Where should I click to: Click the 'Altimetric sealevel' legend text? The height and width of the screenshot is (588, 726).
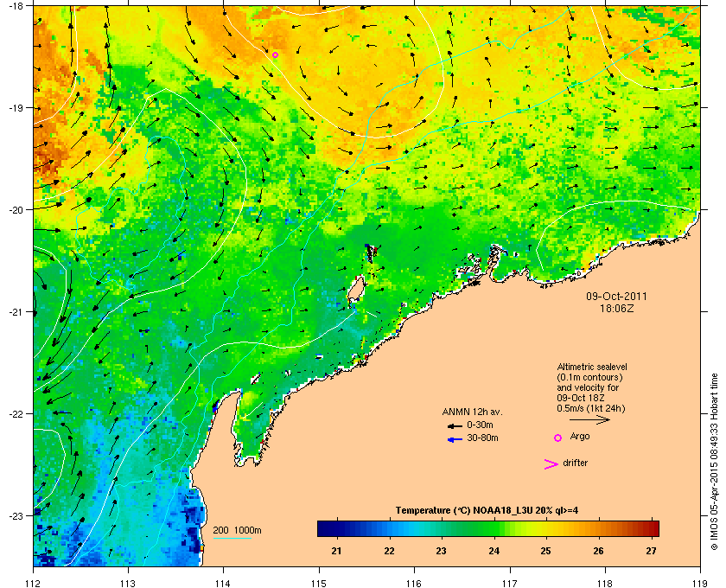[592, 367]
